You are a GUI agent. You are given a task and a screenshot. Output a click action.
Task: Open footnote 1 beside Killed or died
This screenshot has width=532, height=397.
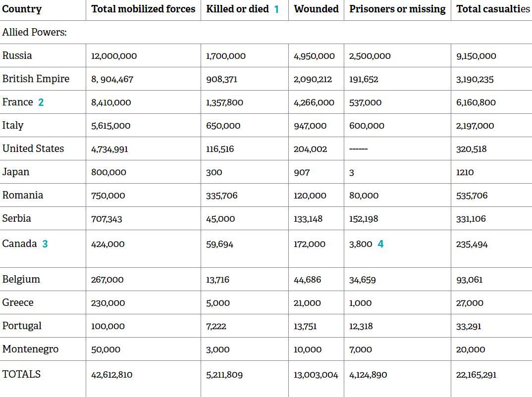[x=276, y=9]
